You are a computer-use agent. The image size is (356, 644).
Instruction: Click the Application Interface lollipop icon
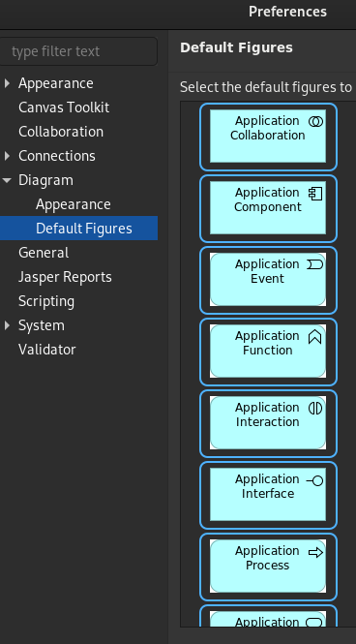point(315,480)
